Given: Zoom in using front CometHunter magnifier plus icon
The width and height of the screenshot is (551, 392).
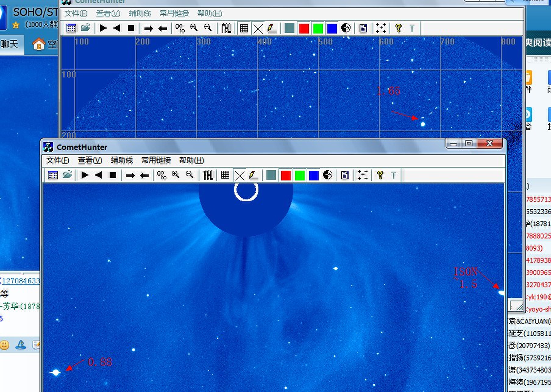Looking at the screenshot, I should (176, 175).
